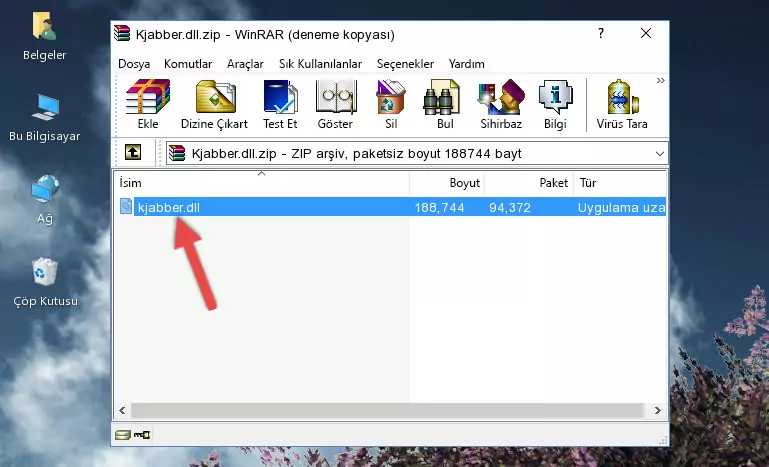Select the Belgeler desktop icon
This screenshot has width=769, height=467.
[x=45, y=37]
